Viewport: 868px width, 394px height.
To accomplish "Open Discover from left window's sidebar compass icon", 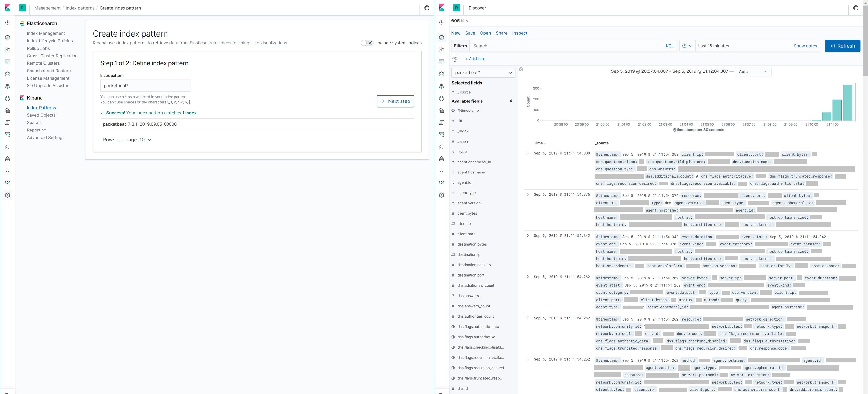I will tap(7, 38).
